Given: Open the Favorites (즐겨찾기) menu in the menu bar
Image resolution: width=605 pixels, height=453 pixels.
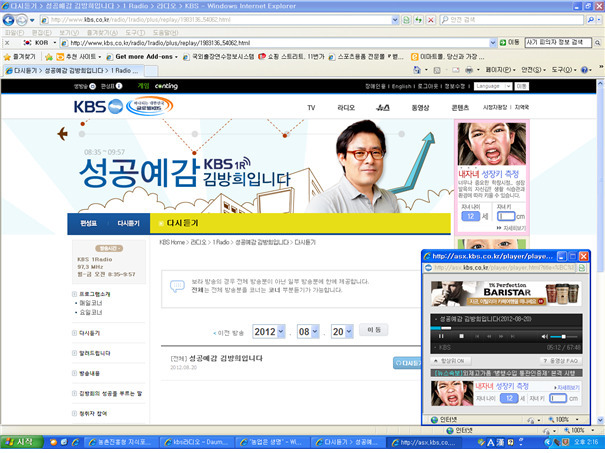Looking at the screenshot, I should pos(102,32).
